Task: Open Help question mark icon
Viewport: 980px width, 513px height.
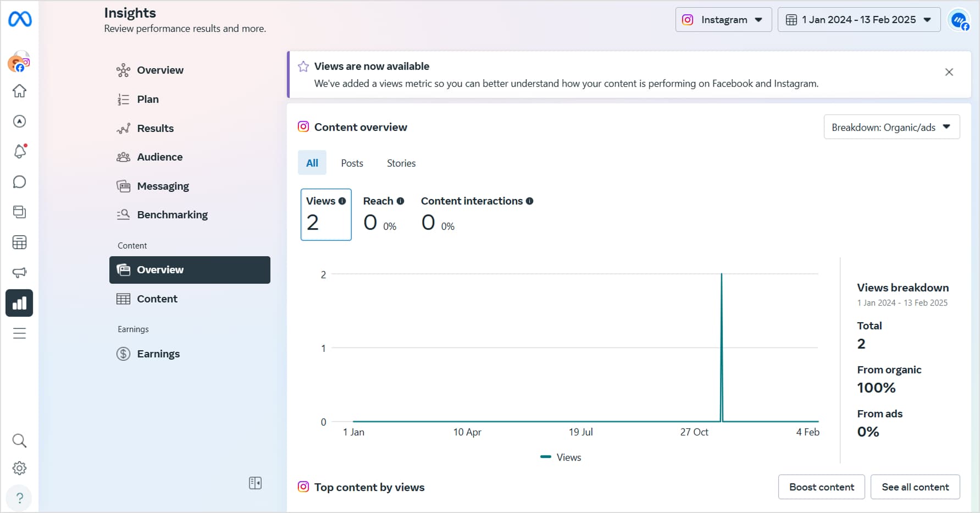Action: click(19, 498)
